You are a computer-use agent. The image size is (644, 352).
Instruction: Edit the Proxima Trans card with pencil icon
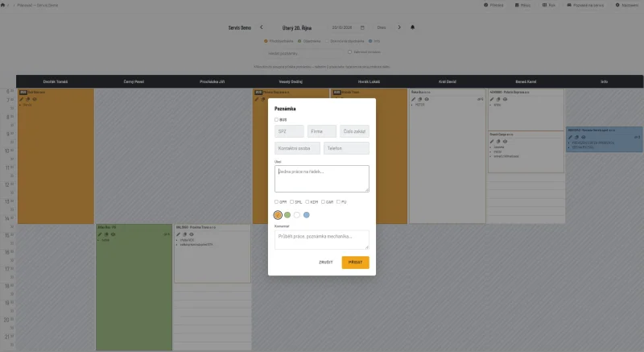tap(178, 234)
